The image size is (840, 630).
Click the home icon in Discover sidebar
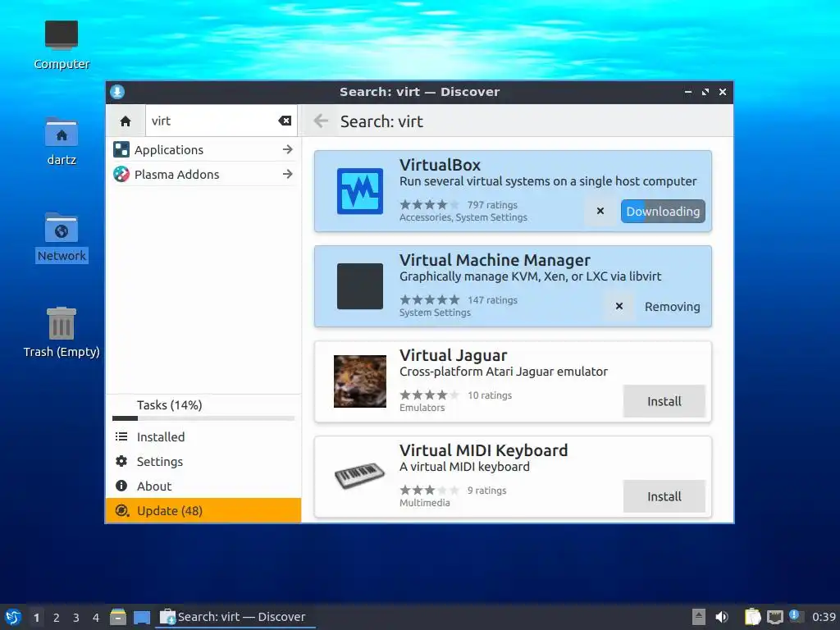tap(126, 121)
